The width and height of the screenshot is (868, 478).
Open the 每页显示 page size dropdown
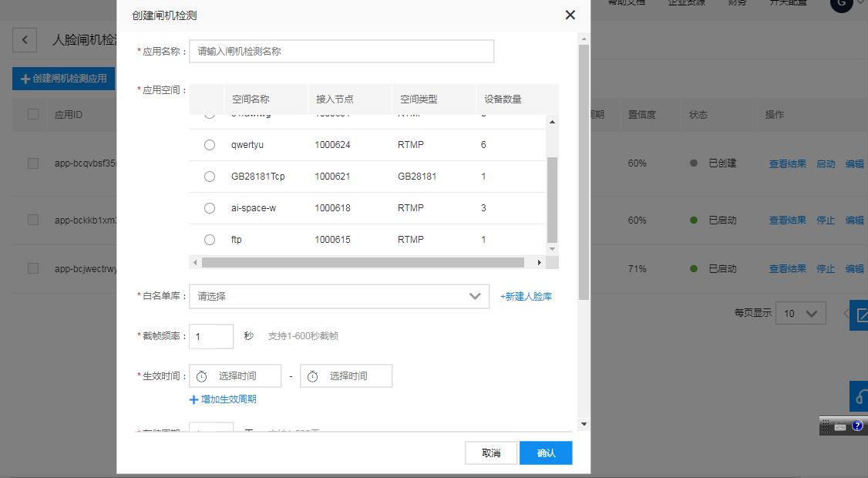[801, 314]
